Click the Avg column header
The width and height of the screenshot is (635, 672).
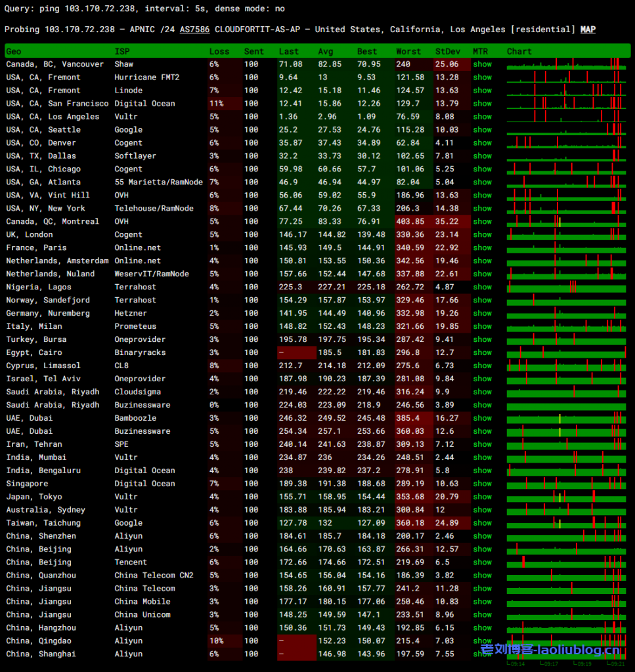[326, 51]
